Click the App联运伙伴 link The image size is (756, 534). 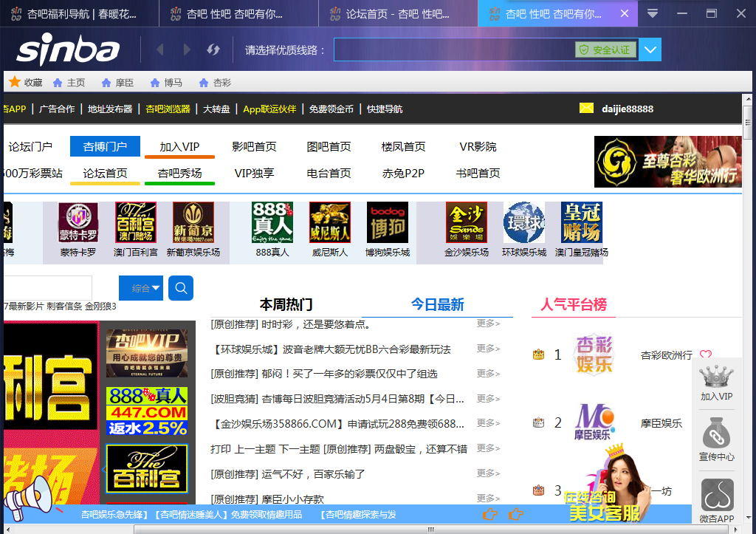point(269,109)
